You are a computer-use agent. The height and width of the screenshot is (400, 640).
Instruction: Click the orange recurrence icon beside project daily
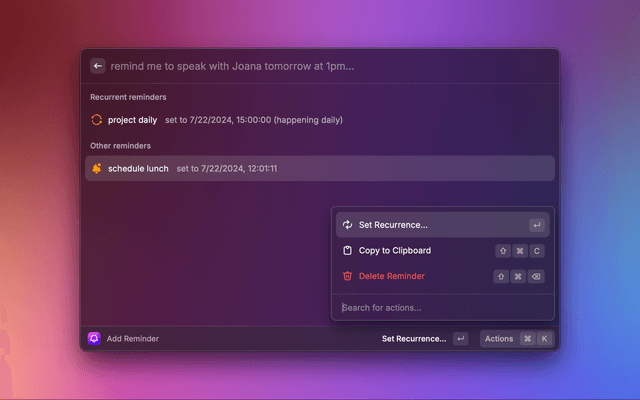point(97,120)
